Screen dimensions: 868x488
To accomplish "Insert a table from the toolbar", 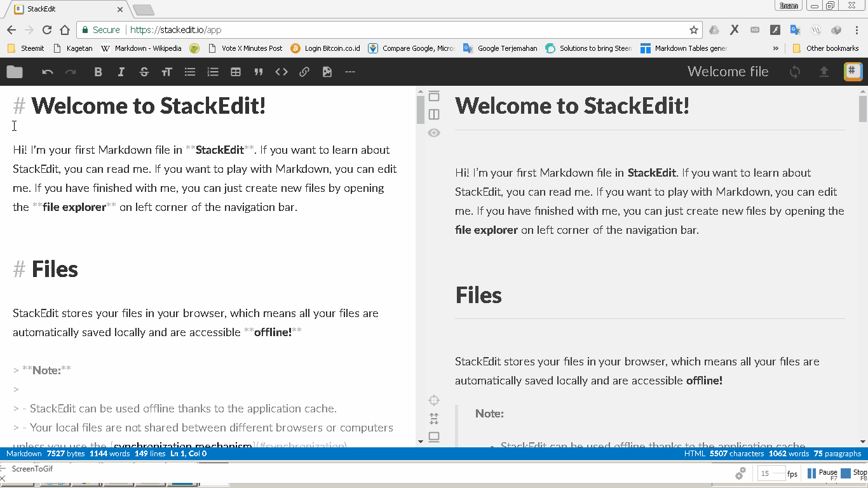I will tap(236, 72).
